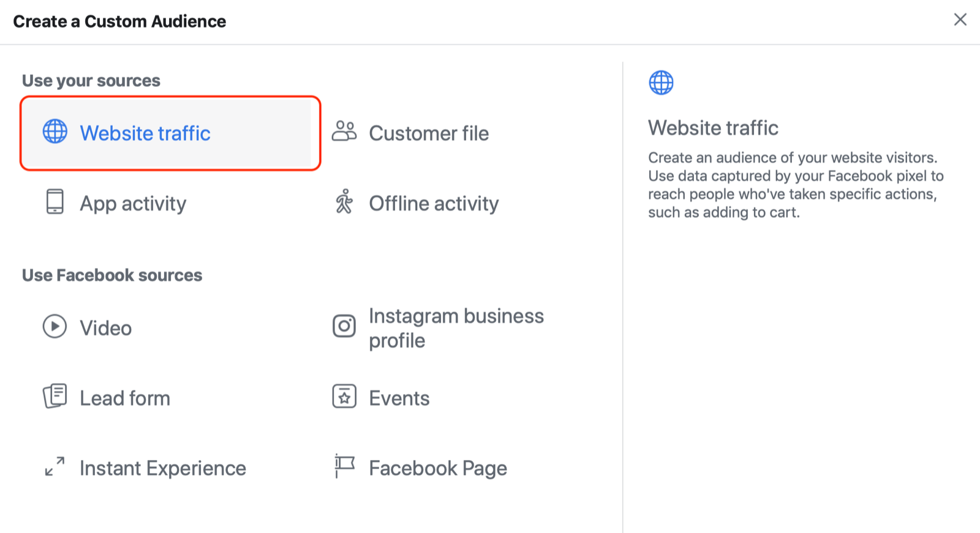
Task: Select the Events label
Action: (x=399, y=398)
